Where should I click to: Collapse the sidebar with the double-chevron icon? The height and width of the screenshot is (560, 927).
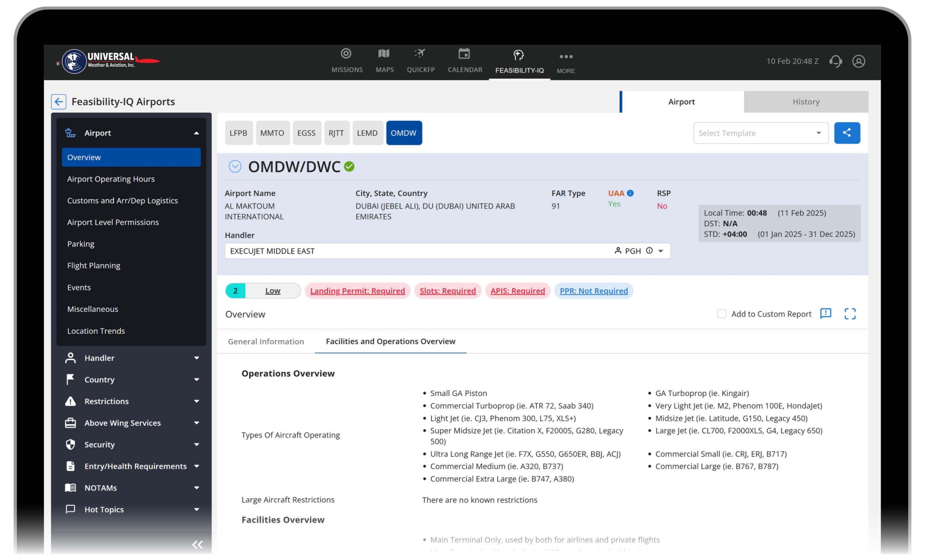(197, 544)
